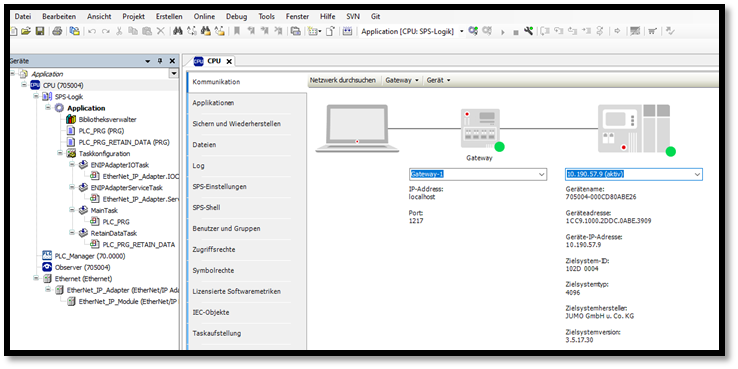Open the Projekt menu

134,16
